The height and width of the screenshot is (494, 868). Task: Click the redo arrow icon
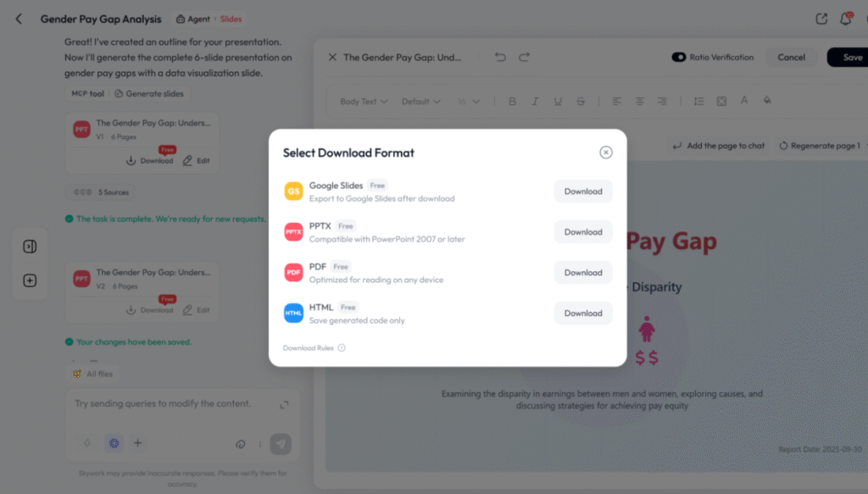click(x=524, y=57)
